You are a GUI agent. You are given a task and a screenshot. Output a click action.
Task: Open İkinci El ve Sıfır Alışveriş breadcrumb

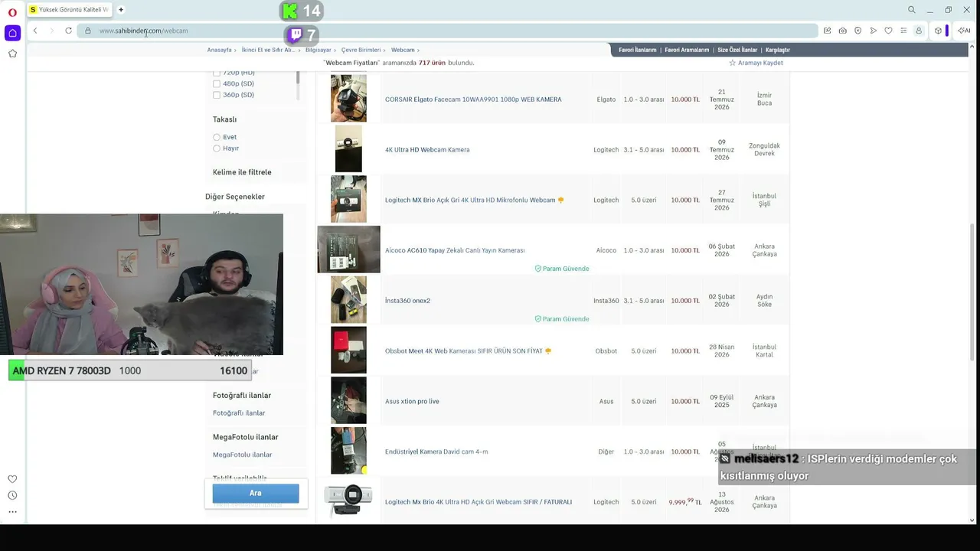[268, 50]
